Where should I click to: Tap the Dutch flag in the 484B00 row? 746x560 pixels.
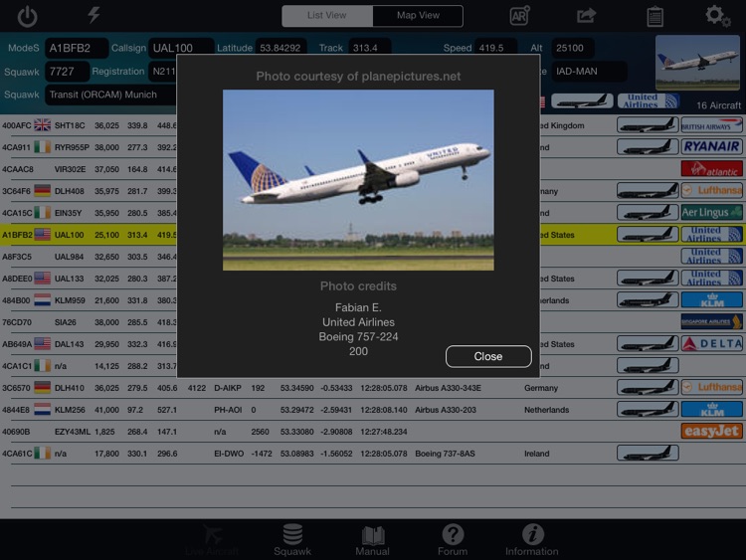43,300
